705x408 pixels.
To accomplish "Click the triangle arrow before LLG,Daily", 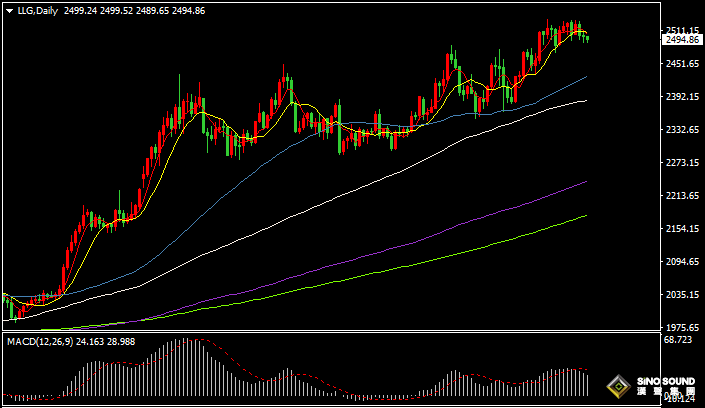I will [9, 9].
